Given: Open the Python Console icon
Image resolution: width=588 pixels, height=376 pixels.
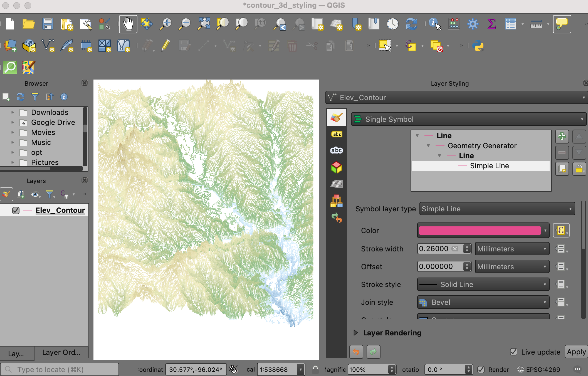Looking at the screenshot, I should 478,46.
